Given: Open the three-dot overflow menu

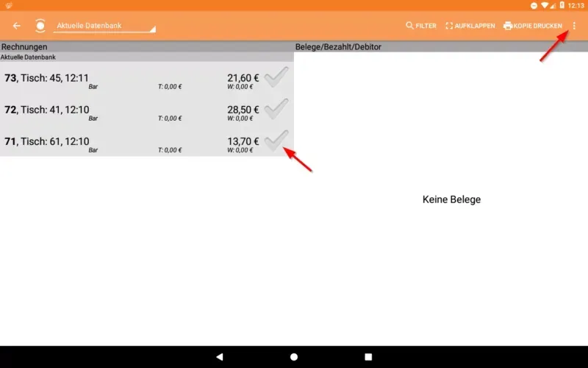Looking at the screenshot, I should pyautogui.click(x=574, y=26).
